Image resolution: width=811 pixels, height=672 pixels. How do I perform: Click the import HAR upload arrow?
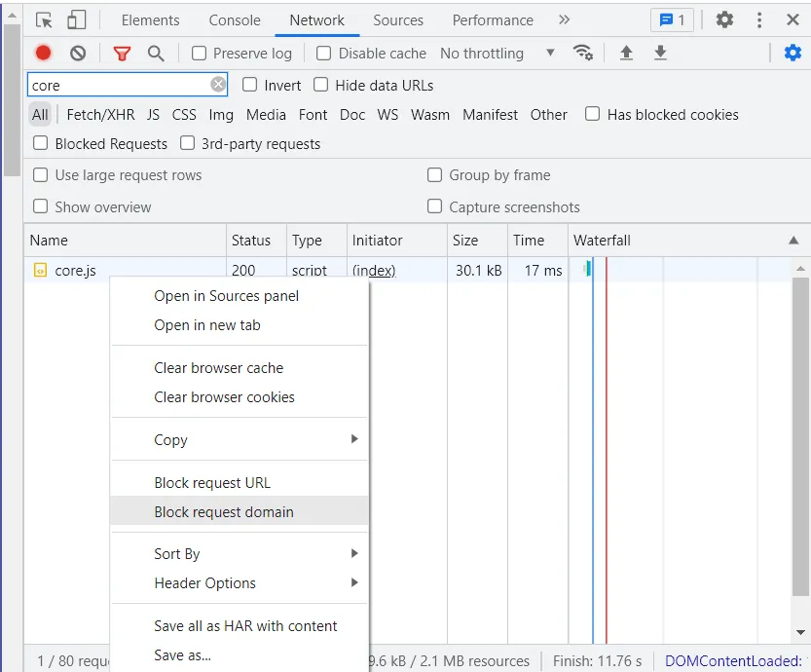tap(626, 54)
